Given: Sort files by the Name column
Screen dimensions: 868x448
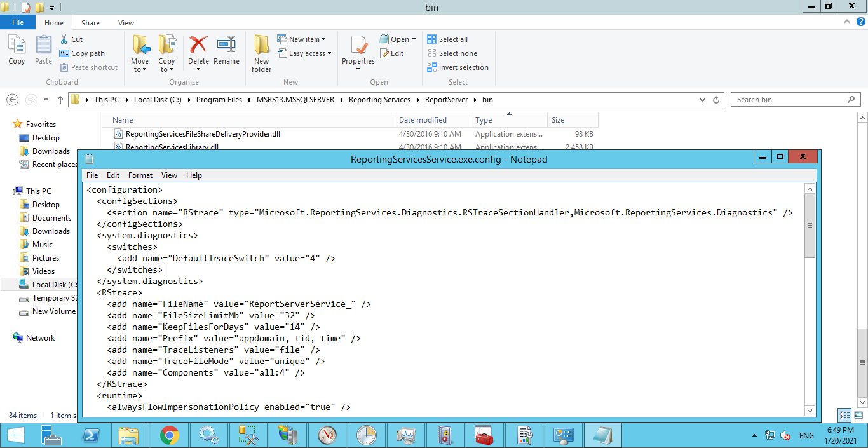Looking at the screenshot, I should 248,120.
